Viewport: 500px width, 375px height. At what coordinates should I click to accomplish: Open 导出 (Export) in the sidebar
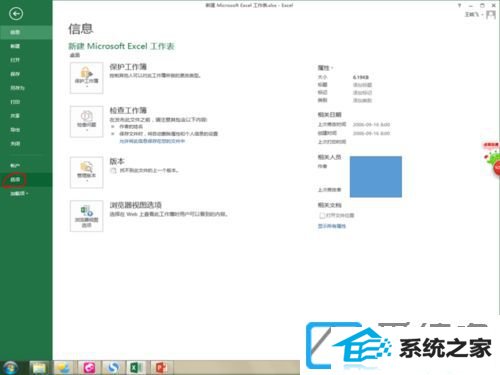pos(26,130)
